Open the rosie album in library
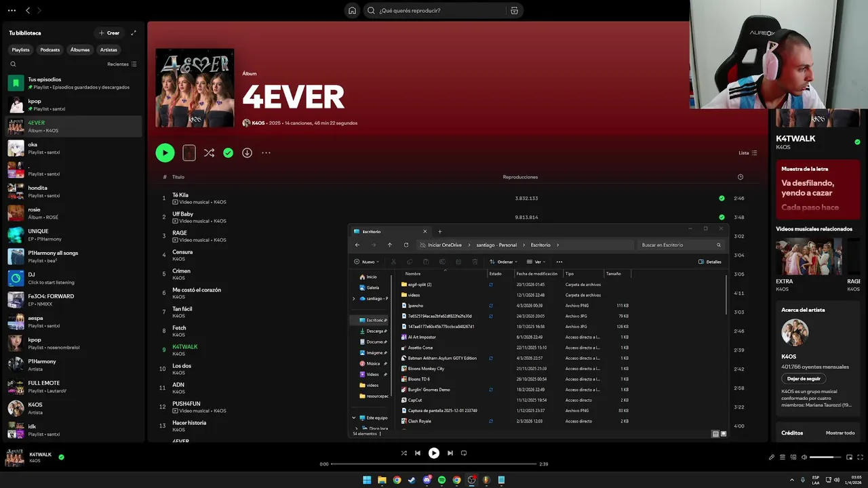Screen dimensions: 868x488 tap(74, 213)
